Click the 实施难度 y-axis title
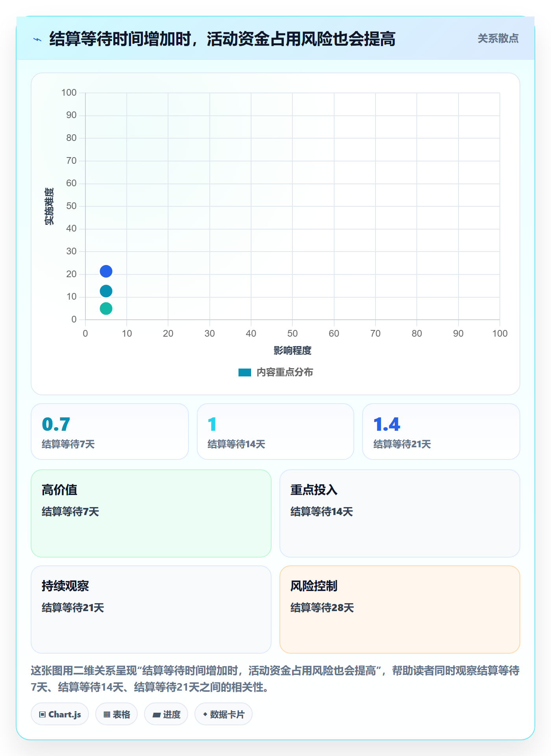 (x=49, y=206)
